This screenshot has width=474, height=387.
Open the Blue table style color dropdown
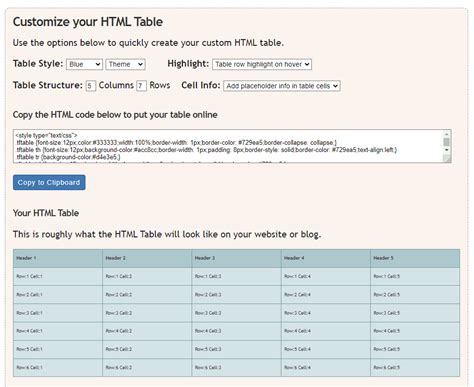point(84,64)
